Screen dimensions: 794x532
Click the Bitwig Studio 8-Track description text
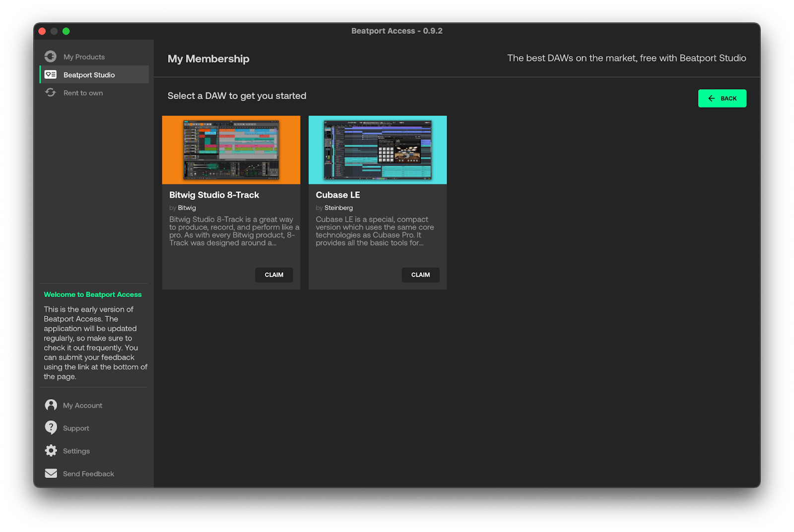click(x=234, y=231)
